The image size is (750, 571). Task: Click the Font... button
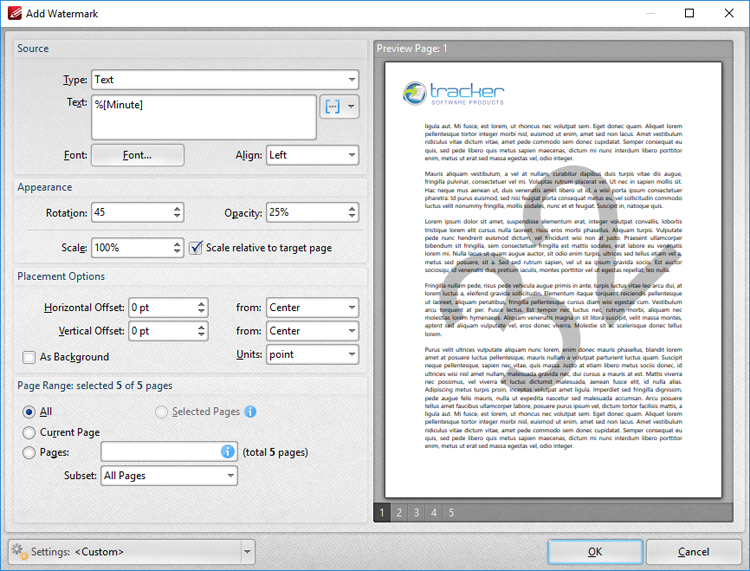pyautogui.click(x=137, y=155)
